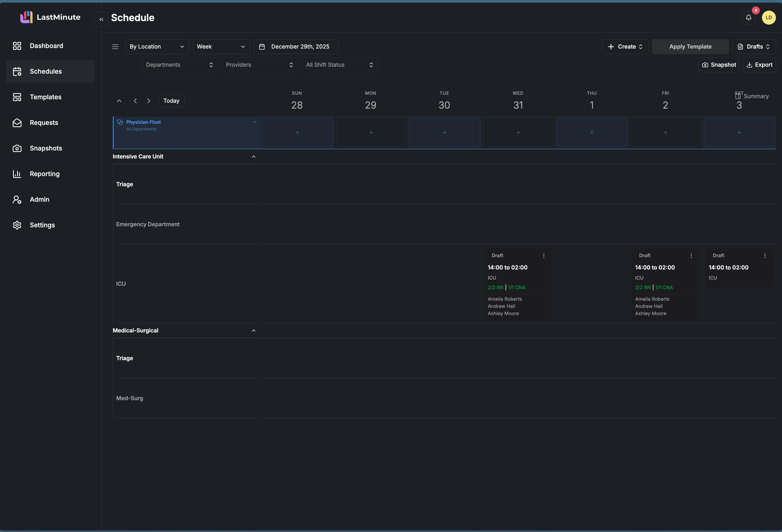Screen dimensions: 782x532
Task: Switch grouping via By Location selector
Action: coord(157,46)
